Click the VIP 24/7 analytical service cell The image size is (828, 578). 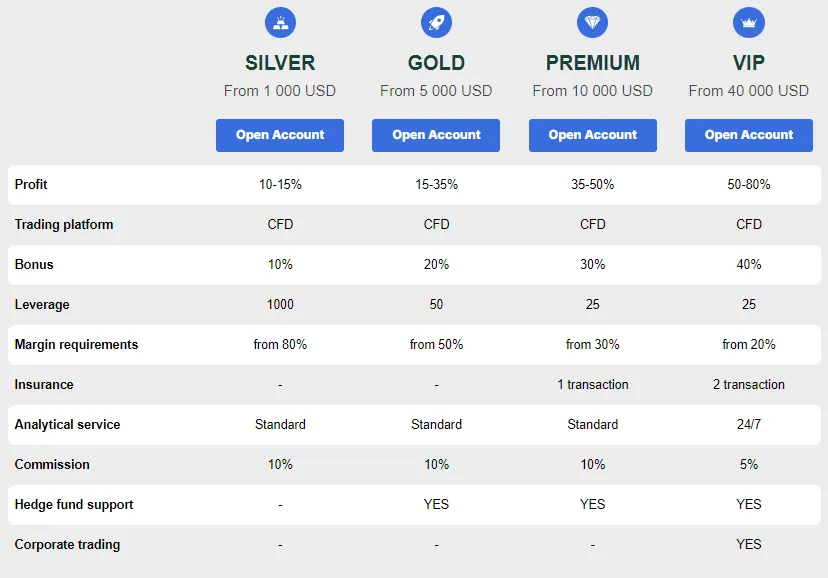pyautogui.click(x=749, y=425)
